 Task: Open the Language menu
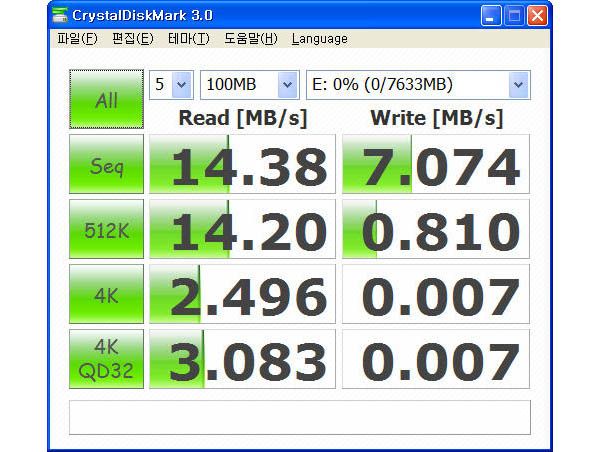[320, 39]
